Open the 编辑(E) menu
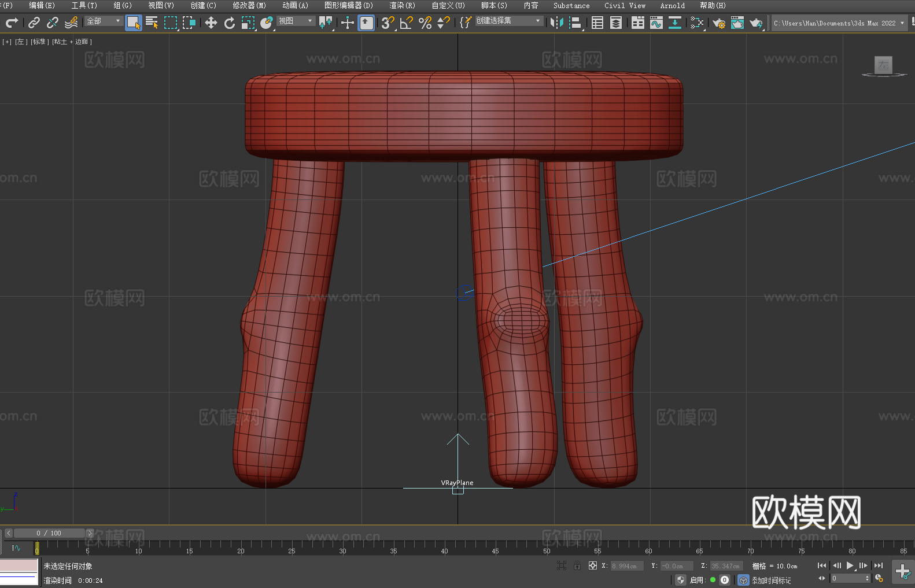 click(x=42, y=5)
